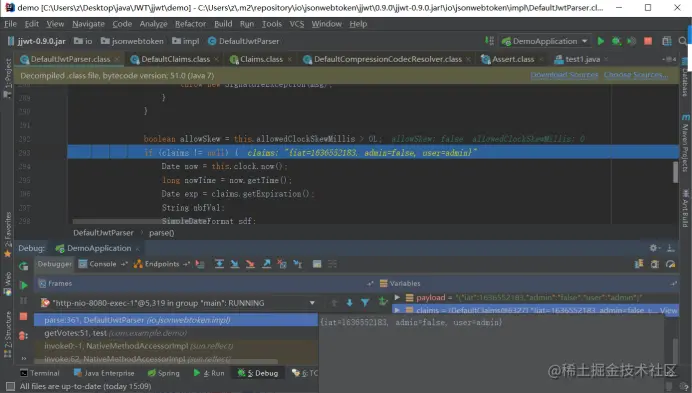
Task: Click the Choose Sources... link
Action: 636,75
